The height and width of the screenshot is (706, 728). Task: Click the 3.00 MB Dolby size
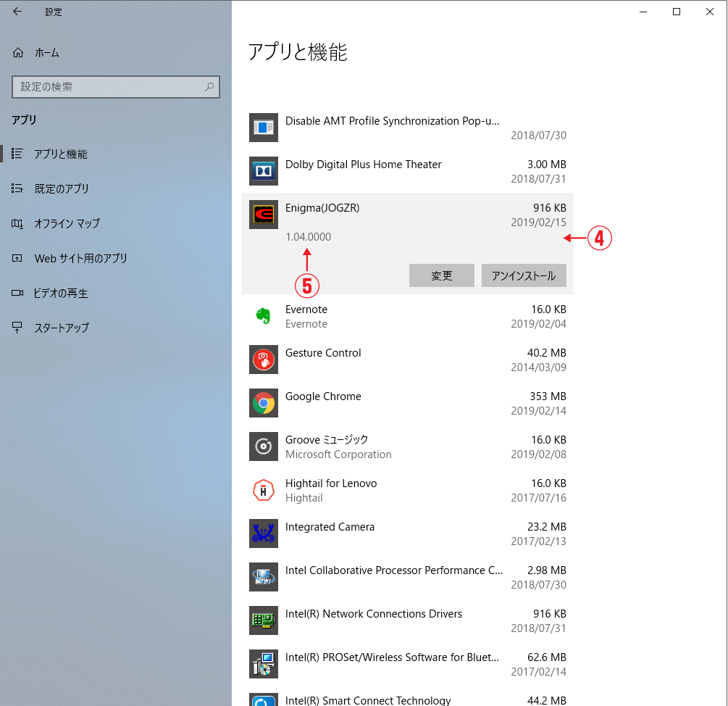[x=546, y=165]
